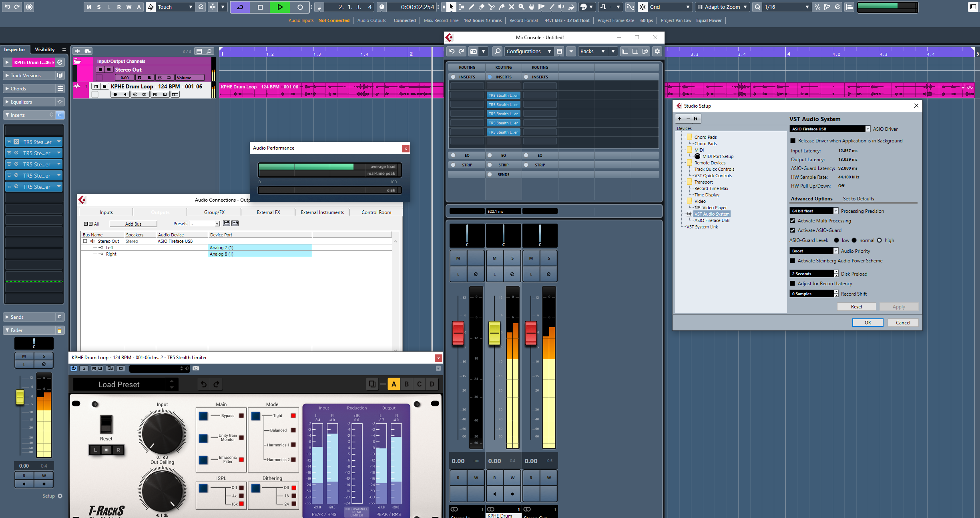This screenshot has width=980, height=518.
Task: Open the MixConsole Racks dropdown
Action: [592, 51]
